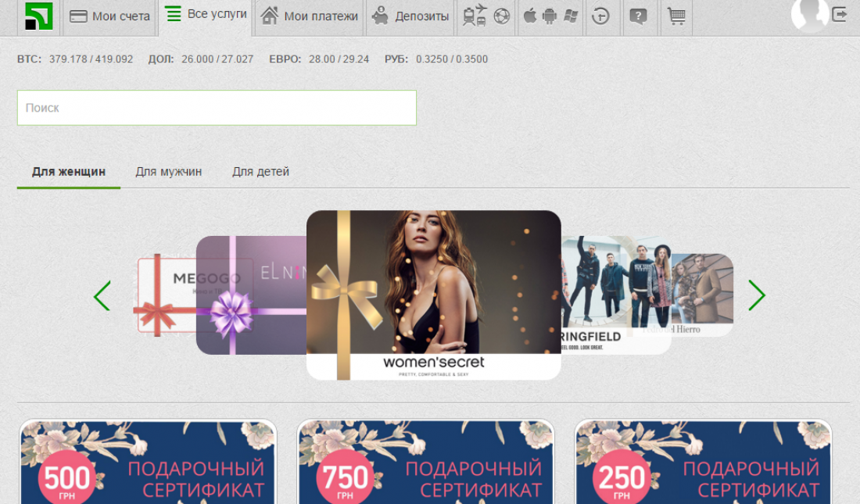Open the user profile avatar

point(809,14)
